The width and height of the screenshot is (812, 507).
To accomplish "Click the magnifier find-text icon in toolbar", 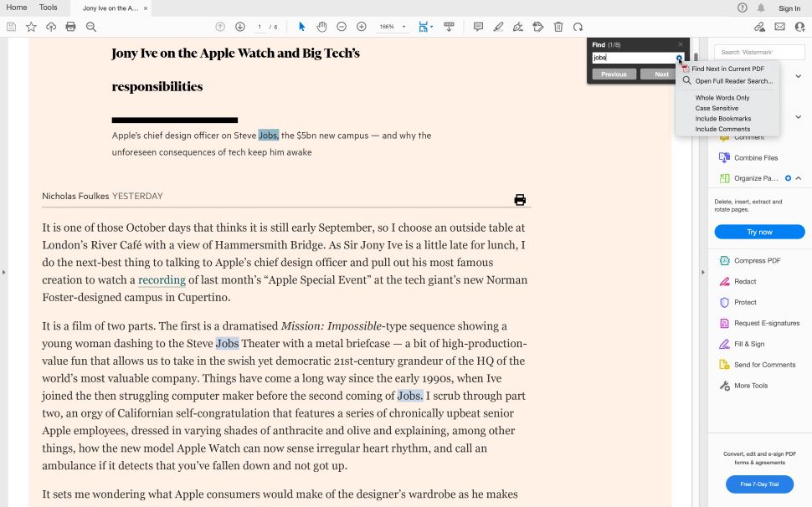I will tap(91, 27).
